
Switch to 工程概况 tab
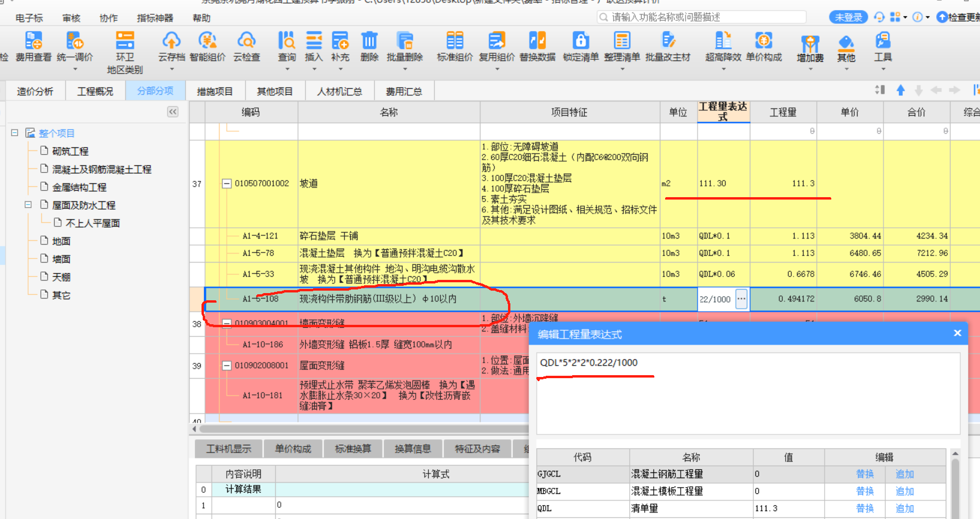95,91
